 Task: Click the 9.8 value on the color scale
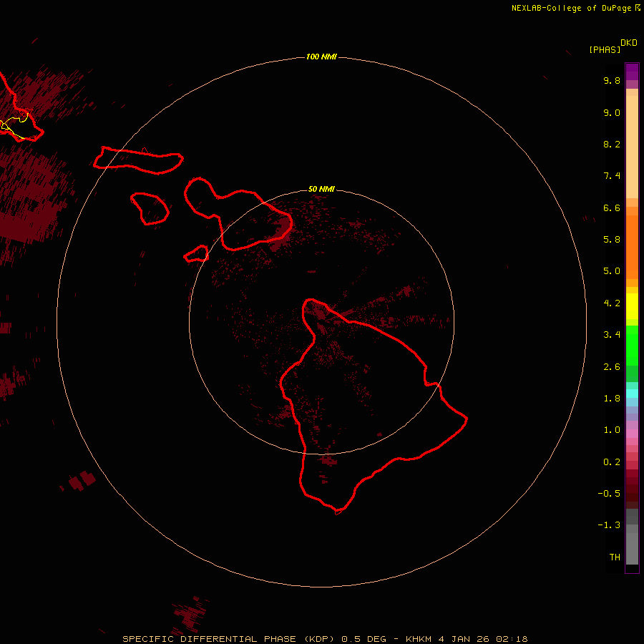pos(612,80)
